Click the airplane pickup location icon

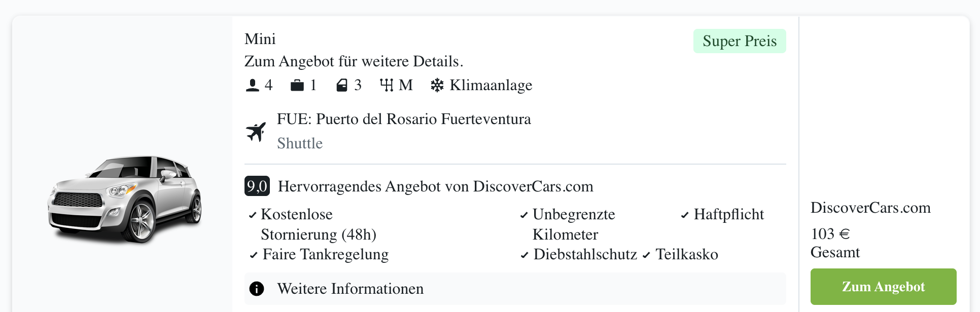tap(256, 132)
